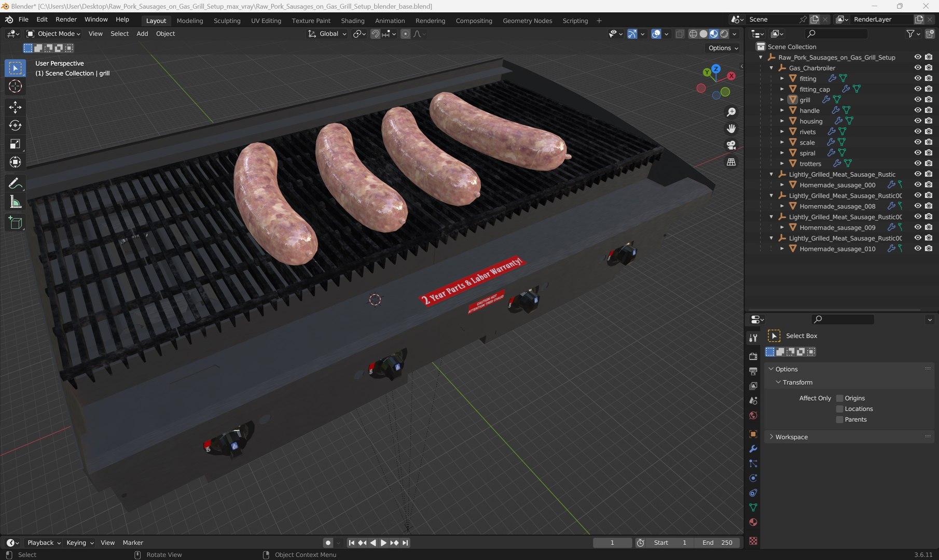This screenshot has height=560, width=939.
Task: Toggle camera view icon
Action: click(x=731, y=145)
